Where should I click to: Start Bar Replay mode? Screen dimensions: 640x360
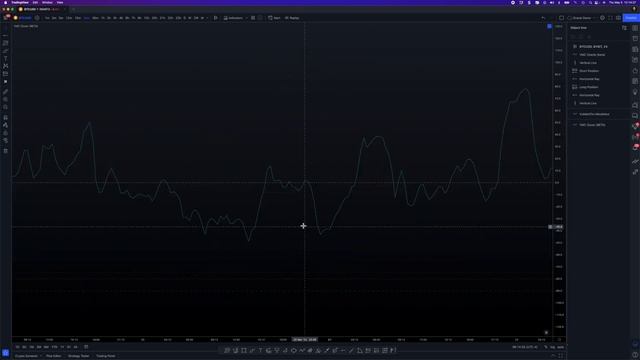click(292, 18)
